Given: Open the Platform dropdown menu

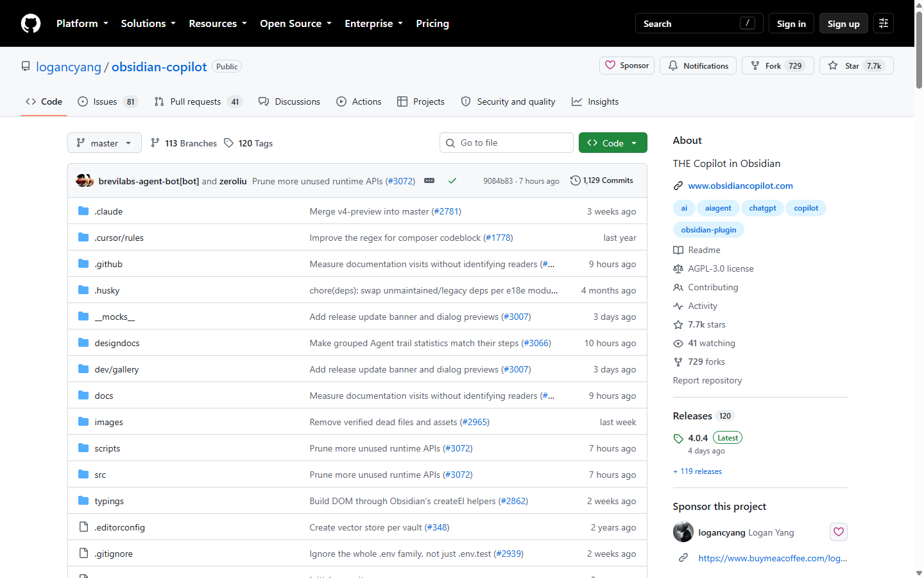Looking at the screenshot, I should (x=82, y=23).
